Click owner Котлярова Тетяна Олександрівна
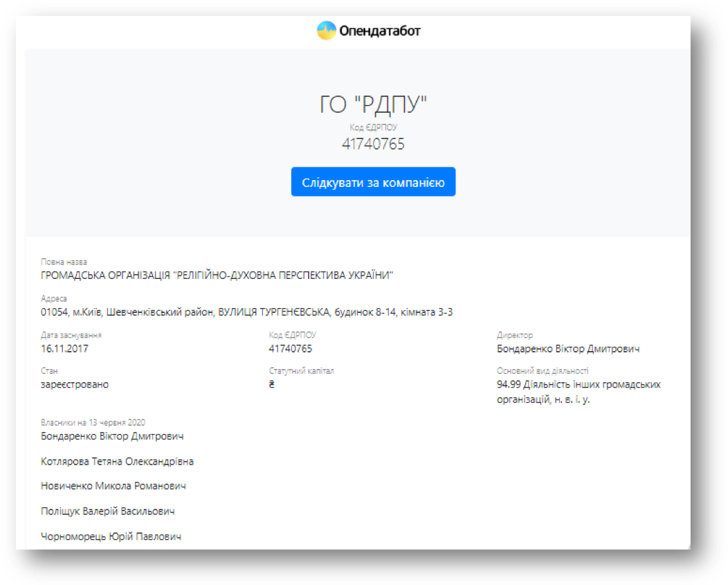 pos(117,462)
